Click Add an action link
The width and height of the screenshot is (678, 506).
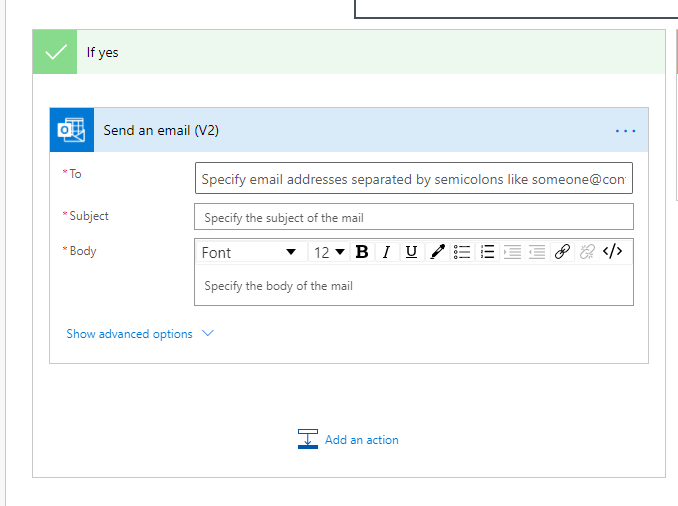[x=361, y=440]
